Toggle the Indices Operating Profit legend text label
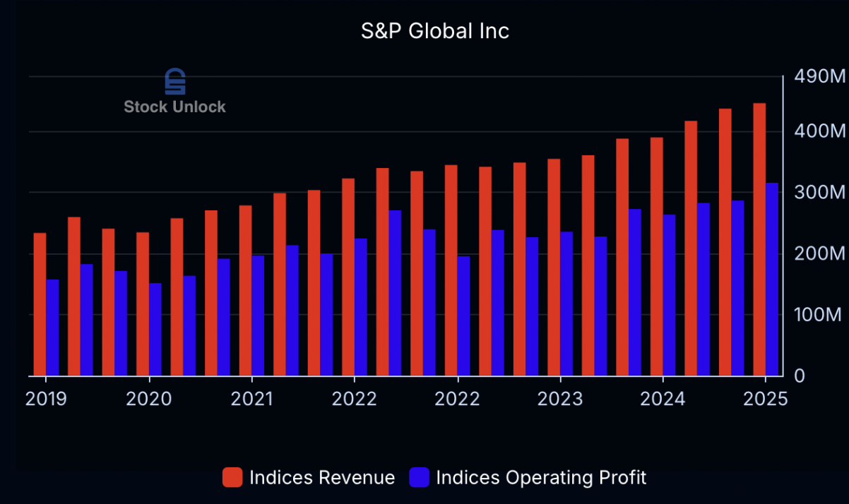Screen dimensions: 849x504 pos(541,478)
